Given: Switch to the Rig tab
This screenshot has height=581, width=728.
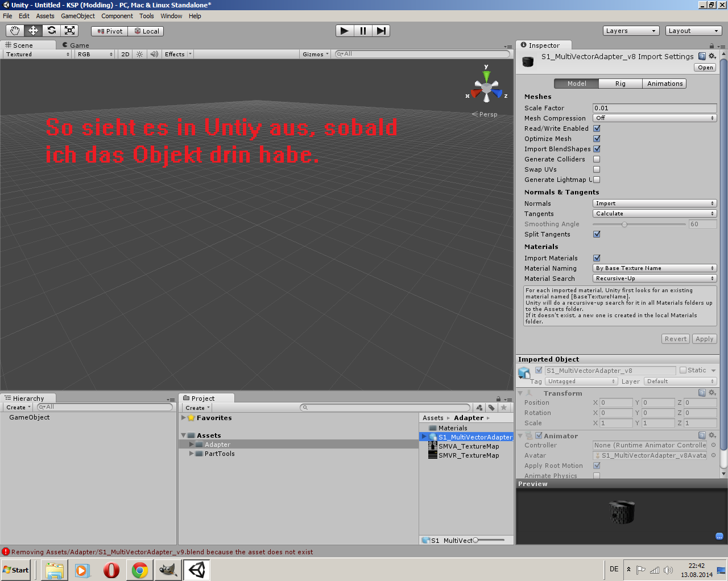Looking at the screenshot, I should point(620,84).
